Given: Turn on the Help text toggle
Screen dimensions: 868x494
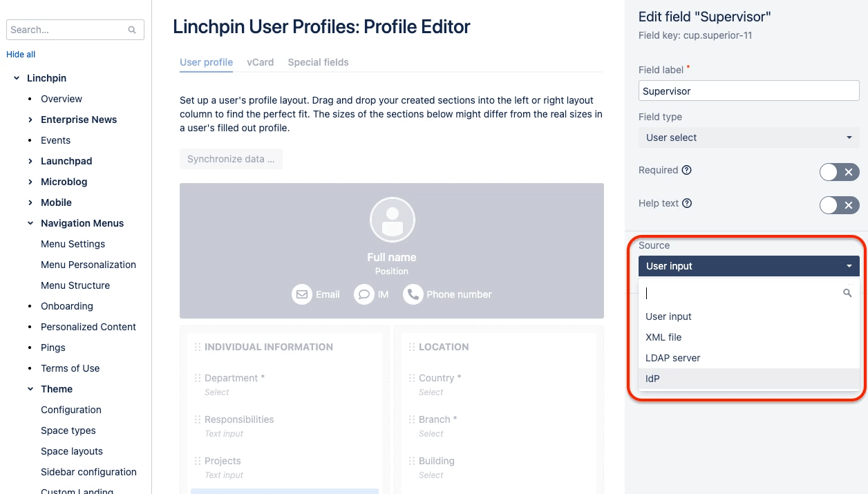Looking at the screenshot, I should tap(839, 205).
